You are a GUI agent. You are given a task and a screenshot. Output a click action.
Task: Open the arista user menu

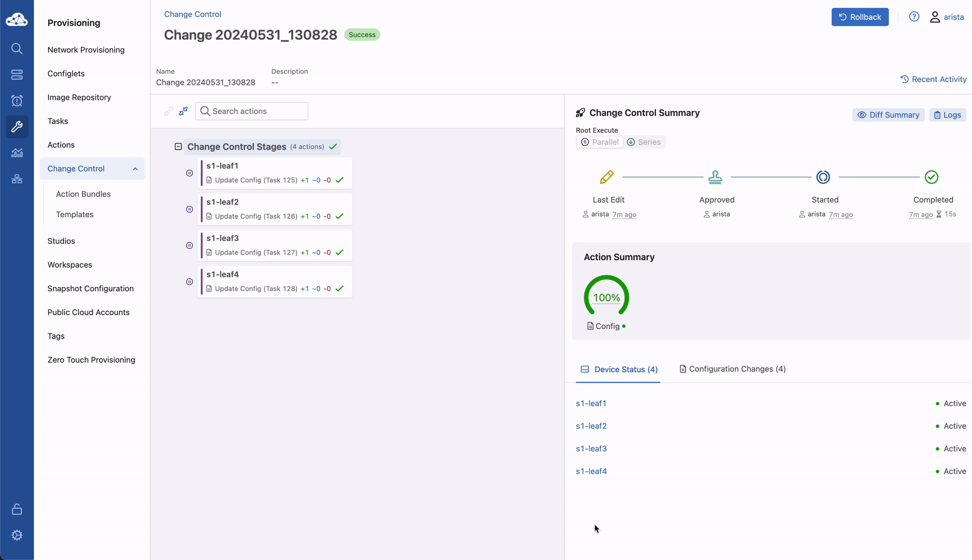[x=947, y=17]
